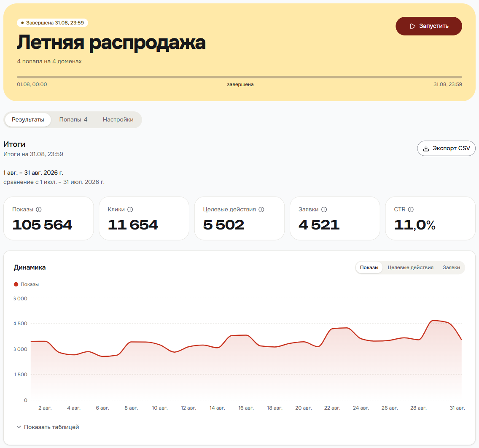479x448 pixels.
Task: Show the info hint beside Заявки
Action: (x=324, y=210)
